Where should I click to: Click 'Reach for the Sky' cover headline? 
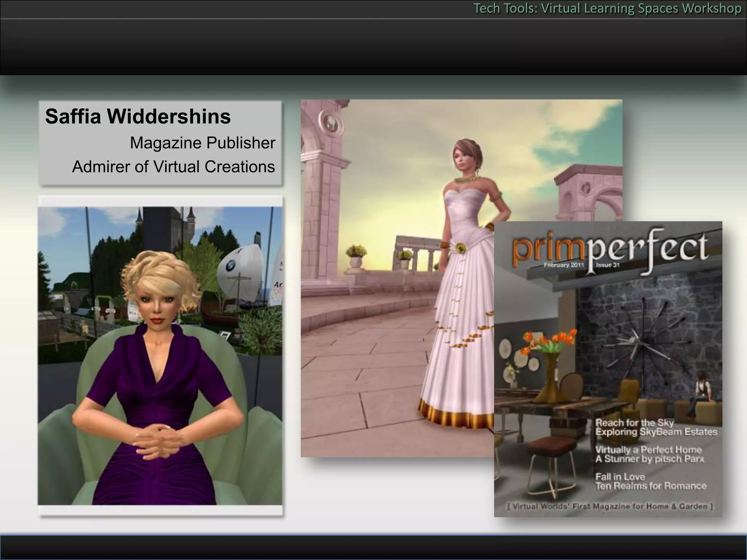pyautogui.click(x=635, y=423)
